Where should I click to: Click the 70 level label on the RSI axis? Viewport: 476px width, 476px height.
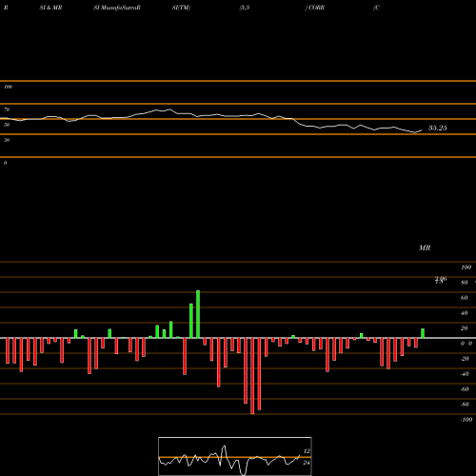click(x=7, y=109)
